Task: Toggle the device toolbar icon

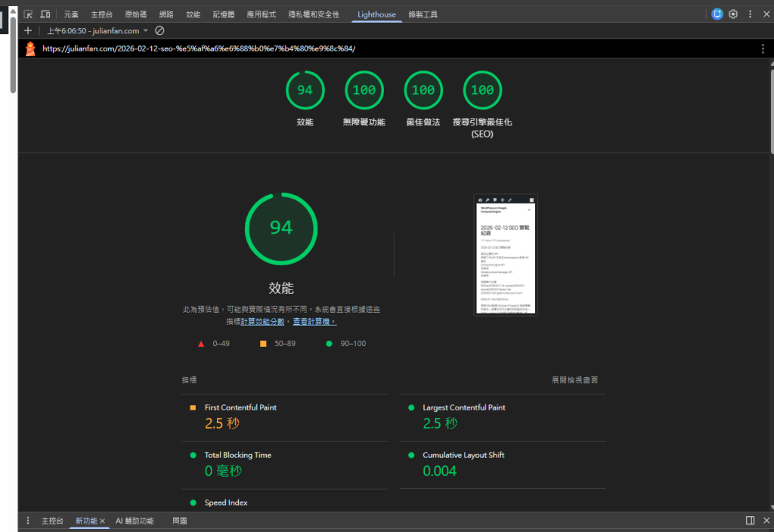Action: click(45, 14)
